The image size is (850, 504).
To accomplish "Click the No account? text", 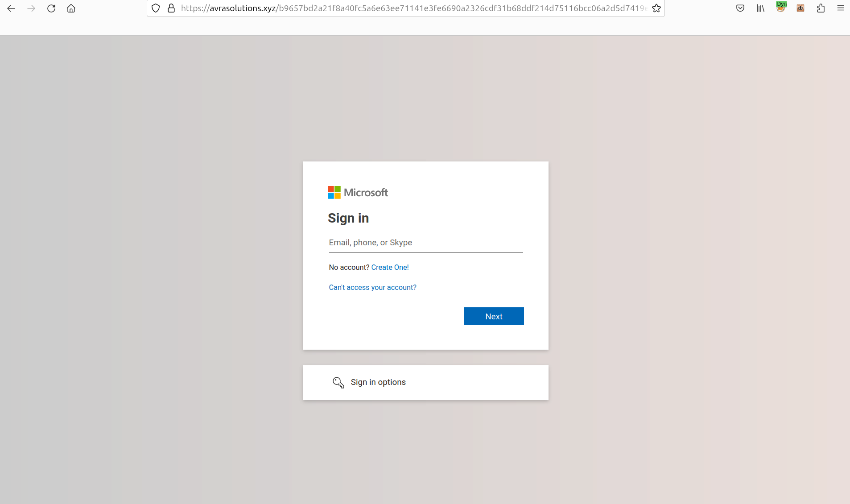I will tap(349, 267).
